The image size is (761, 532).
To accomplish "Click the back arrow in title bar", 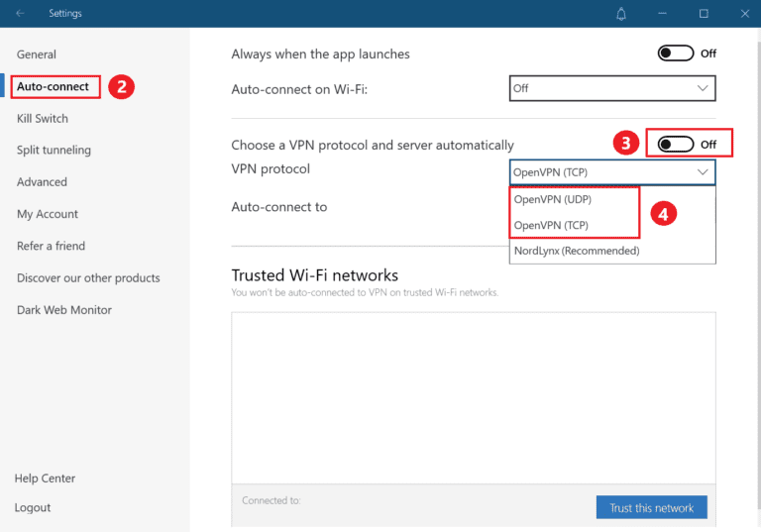I will 21,14.
